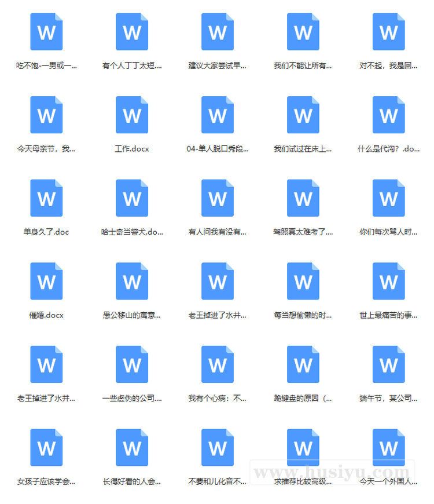Select Word icon for 愚公移山的寓意...
Image resolution: width=434 pixels, height=504 pixels.
click(x=132, y=281)
